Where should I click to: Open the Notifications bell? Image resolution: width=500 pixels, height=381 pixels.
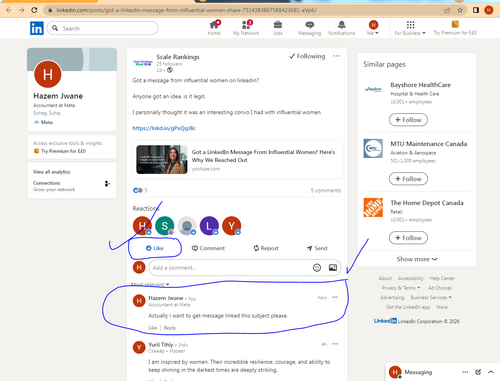coord(342,28)
